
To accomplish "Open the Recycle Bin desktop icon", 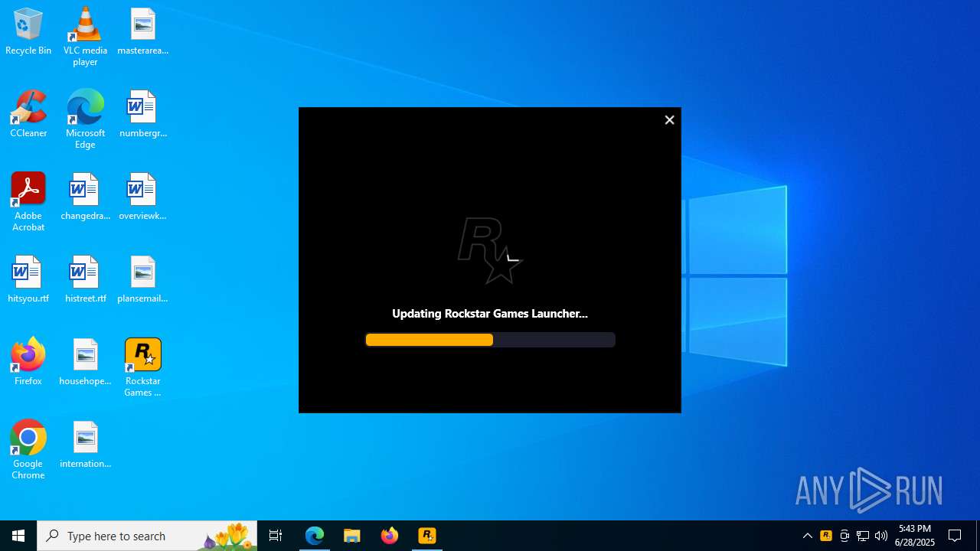I will tap(28, 32).
